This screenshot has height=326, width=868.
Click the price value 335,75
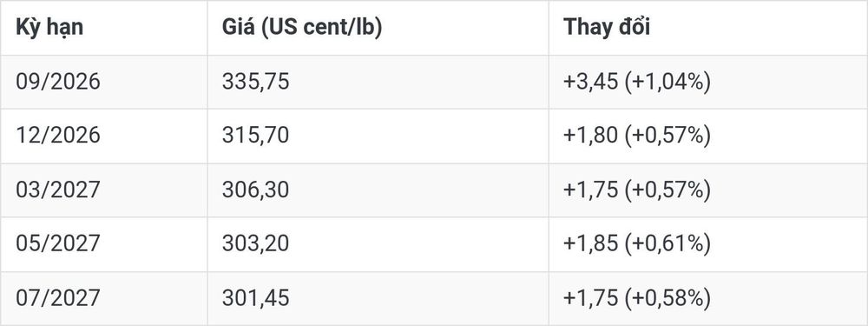256,82
